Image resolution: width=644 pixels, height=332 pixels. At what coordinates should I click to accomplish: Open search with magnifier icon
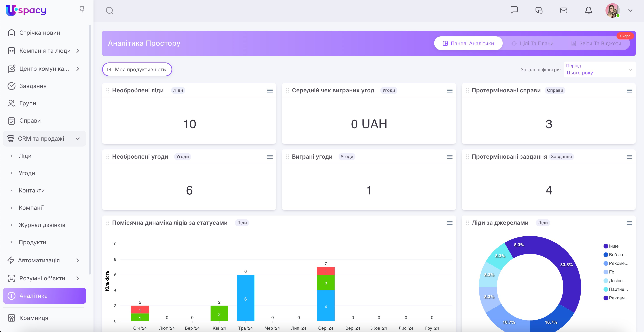109,10
